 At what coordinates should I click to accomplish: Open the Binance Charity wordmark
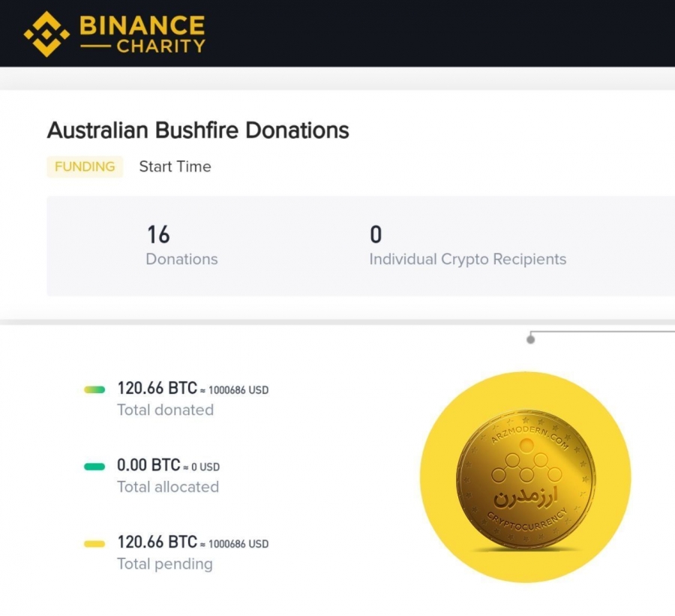tap(142, 34)
